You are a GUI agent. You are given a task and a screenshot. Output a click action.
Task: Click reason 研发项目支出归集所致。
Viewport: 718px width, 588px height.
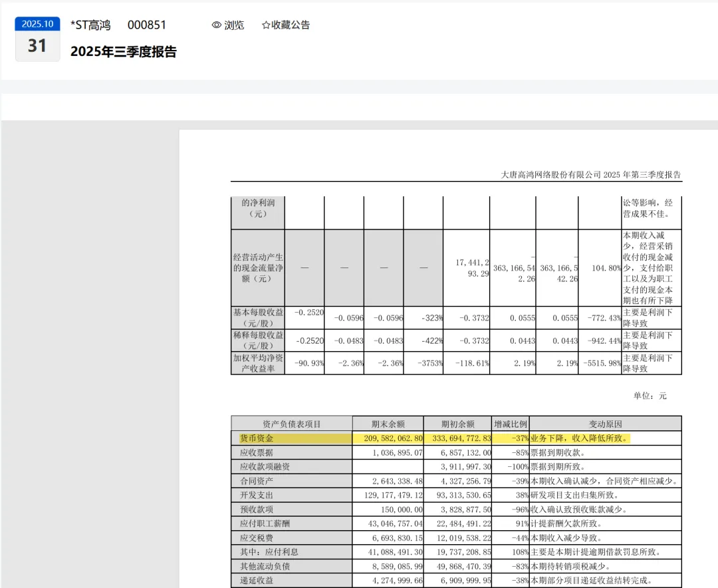(x=576, y=495)
